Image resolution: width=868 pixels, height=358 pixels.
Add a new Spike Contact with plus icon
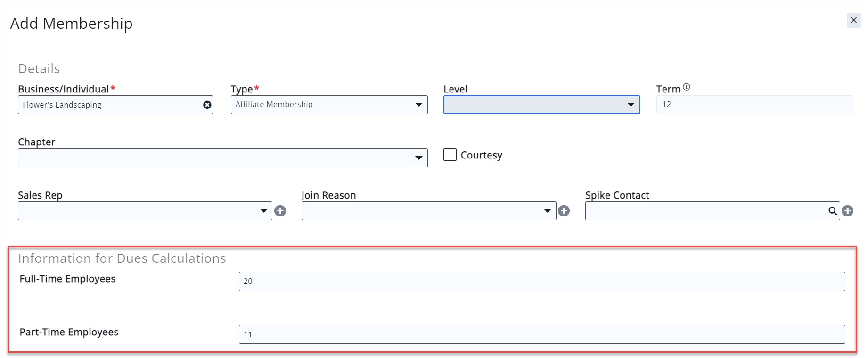click(848, 211)
